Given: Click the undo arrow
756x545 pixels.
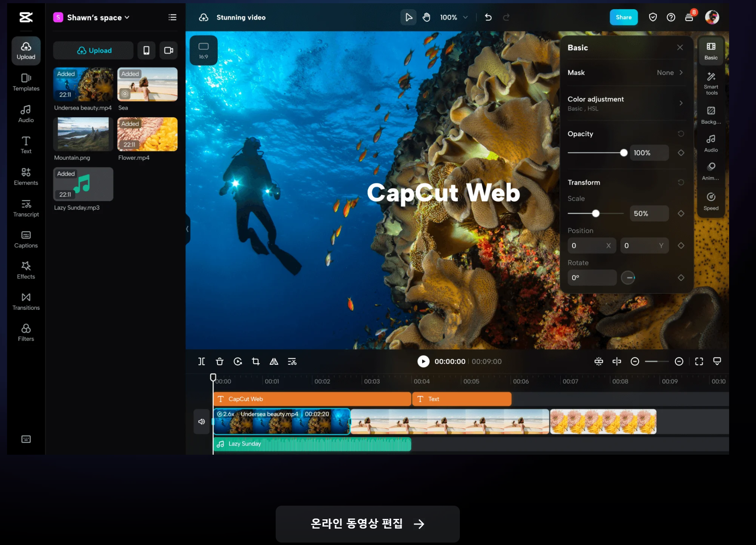Looking at the screenshot, I should click(488, 17).
